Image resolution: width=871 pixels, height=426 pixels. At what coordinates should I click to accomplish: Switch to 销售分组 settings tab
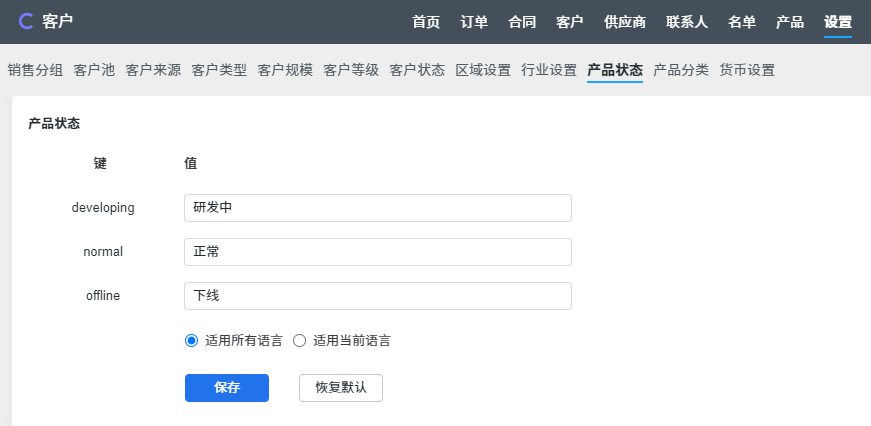click(x=35, y=70)
